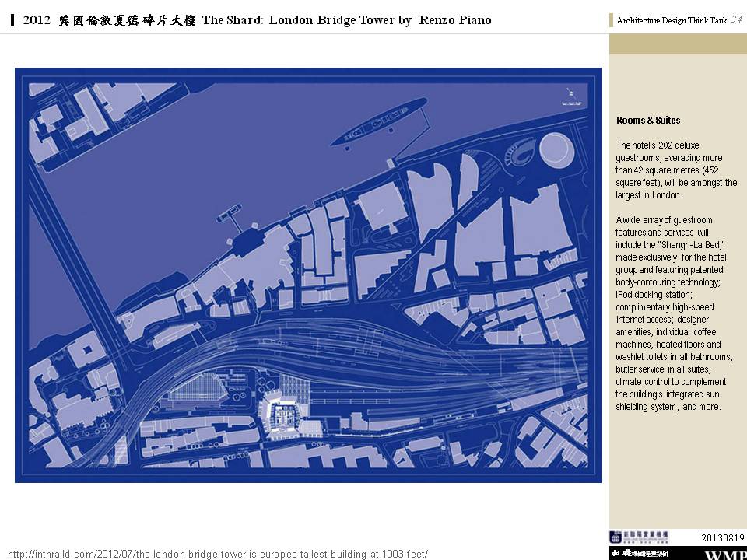Click the Rooms & Suites heading

click(x=648, y=121)
